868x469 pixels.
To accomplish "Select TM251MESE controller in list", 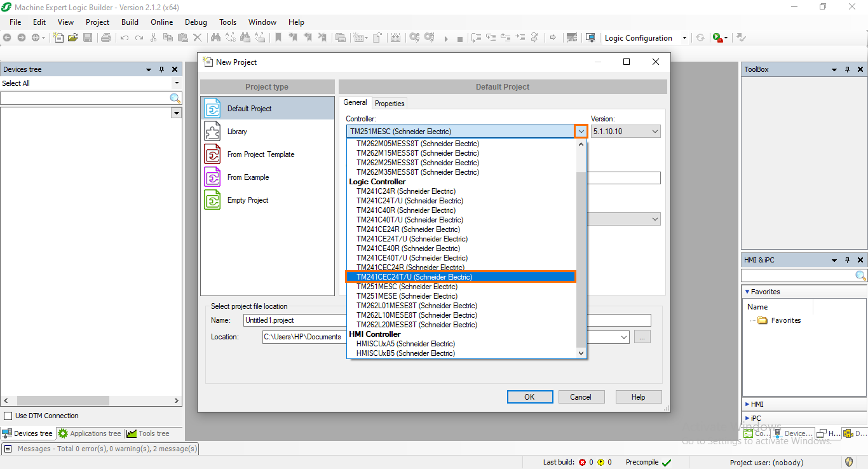I will pos(461,296).
